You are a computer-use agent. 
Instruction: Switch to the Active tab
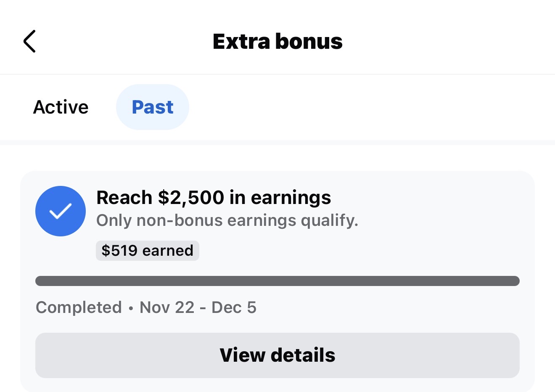point(61,107)
